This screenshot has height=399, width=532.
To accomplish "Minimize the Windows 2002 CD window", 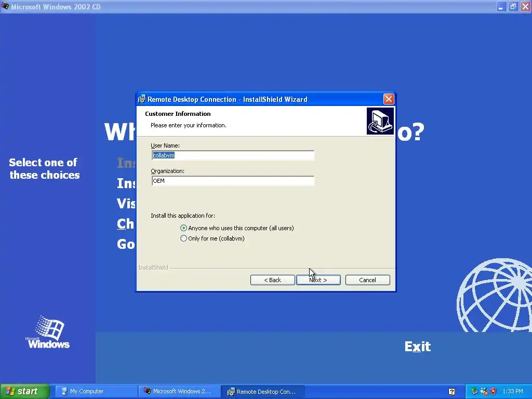I will (x=501, y=6).
